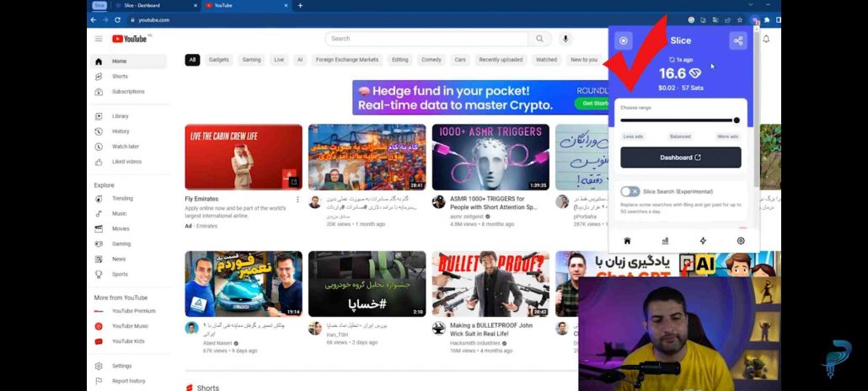Select the 'Less ads' range option
The width and height of the screenshot is (868, 391).
(633, 136)
